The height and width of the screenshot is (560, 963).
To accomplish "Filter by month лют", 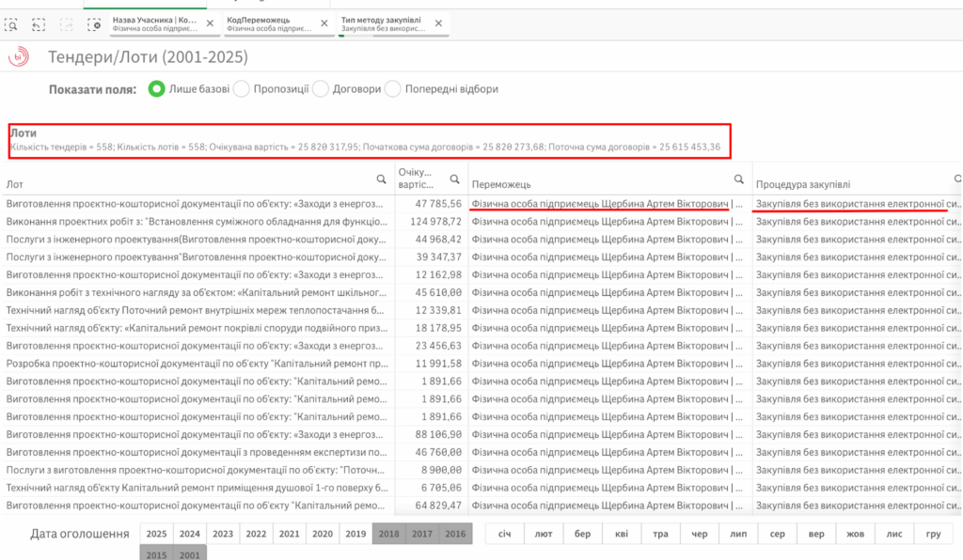I will tap(544, 534).
